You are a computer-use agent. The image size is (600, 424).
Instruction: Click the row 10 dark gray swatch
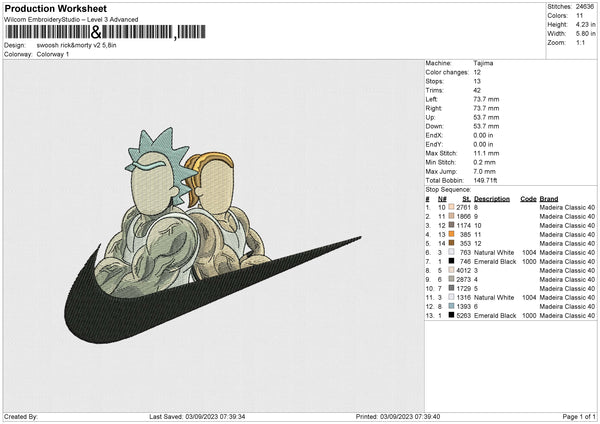pyautogui.click(x=452, y=288)
